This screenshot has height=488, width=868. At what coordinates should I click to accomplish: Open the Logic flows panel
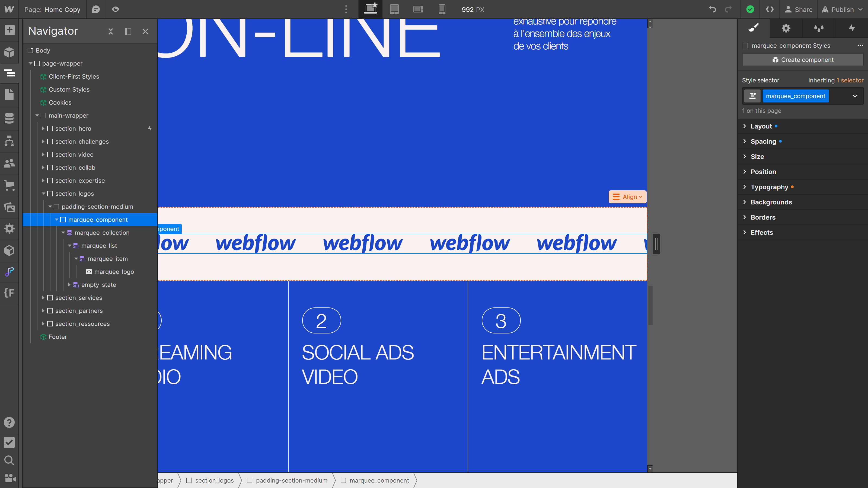[x=9, y=141]
